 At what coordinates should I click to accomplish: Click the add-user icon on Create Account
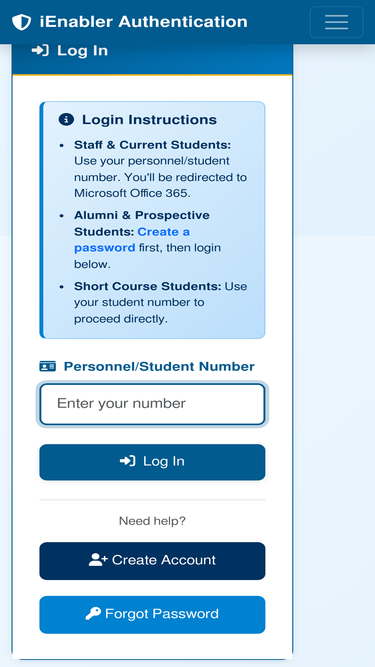[x=98, y=560]
